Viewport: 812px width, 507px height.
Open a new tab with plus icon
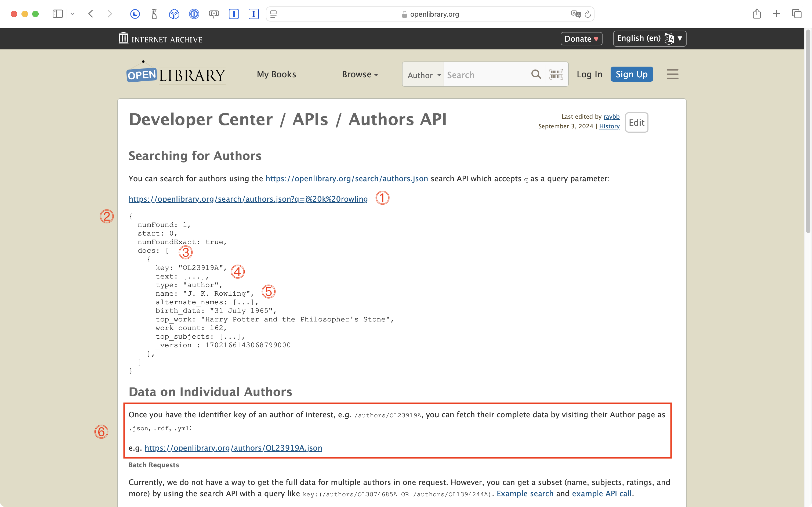(x=777, y=14)
